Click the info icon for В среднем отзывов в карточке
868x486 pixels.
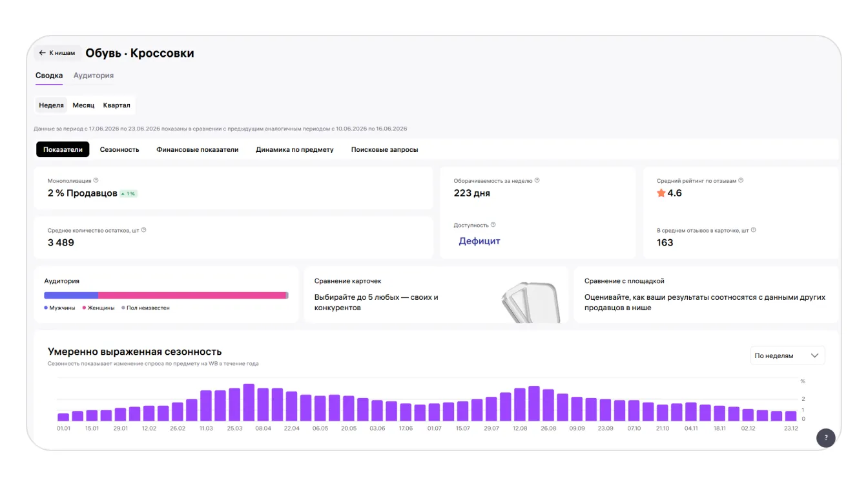coord(754,230)
